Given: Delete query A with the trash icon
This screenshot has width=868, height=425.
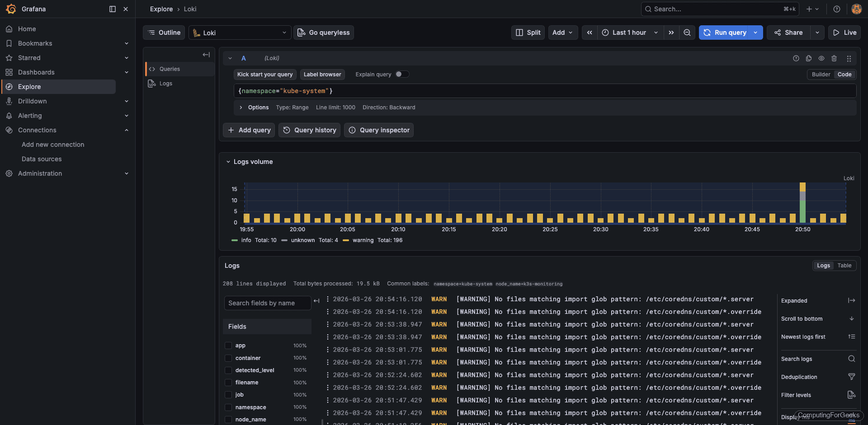Looking at the screenshot, I should 834,58.
